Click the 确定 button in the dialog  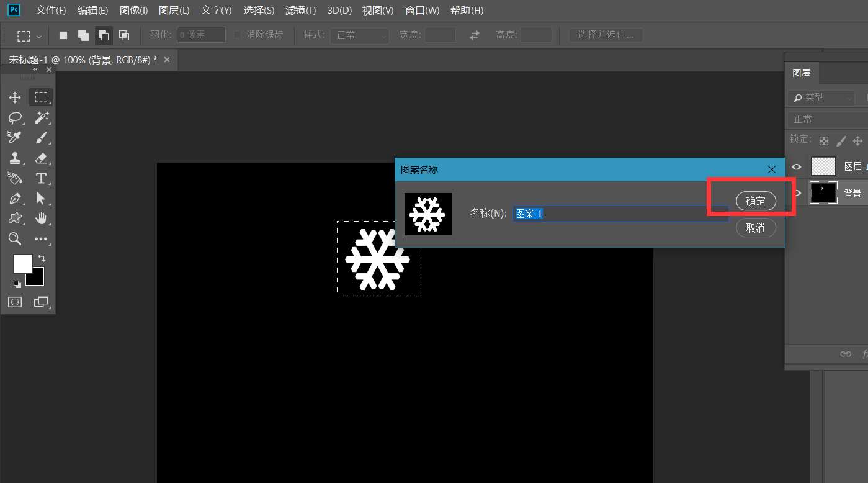[x=756, y=201]
